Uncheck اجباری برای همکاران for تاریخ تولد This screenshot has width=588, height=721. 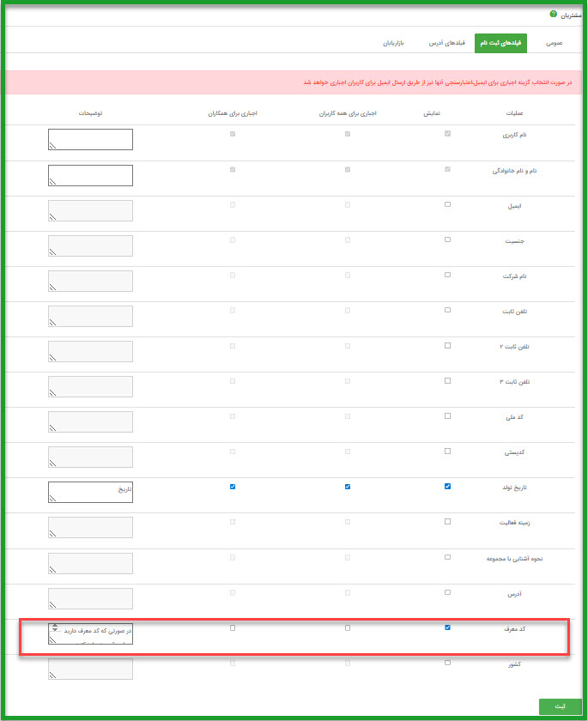pos(233,487)
